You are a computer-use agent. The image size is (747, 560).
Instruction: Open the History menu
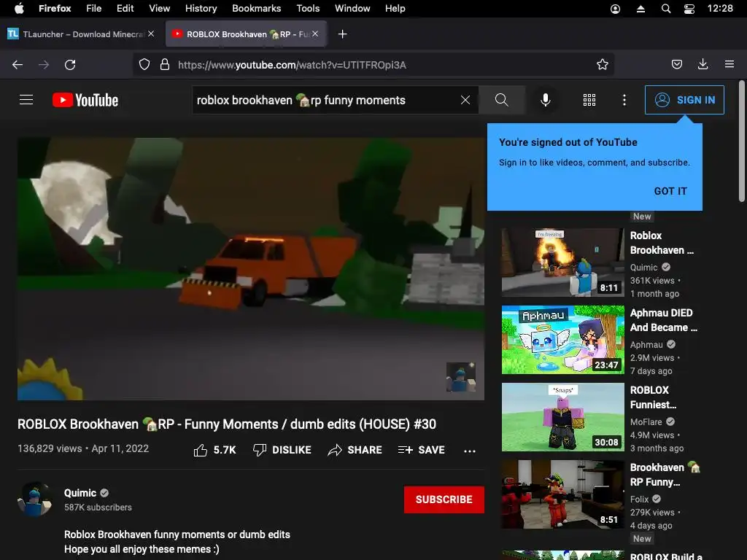tap(201, 9)
